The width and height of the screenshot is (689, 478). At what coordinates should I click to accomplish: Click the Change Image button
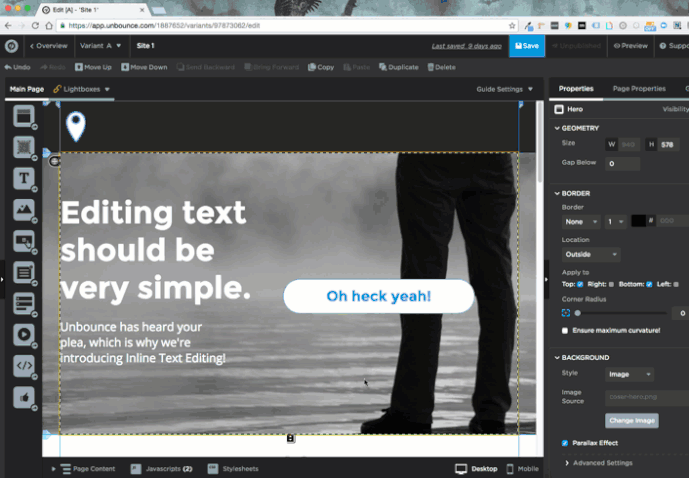[x=632, y=420]
